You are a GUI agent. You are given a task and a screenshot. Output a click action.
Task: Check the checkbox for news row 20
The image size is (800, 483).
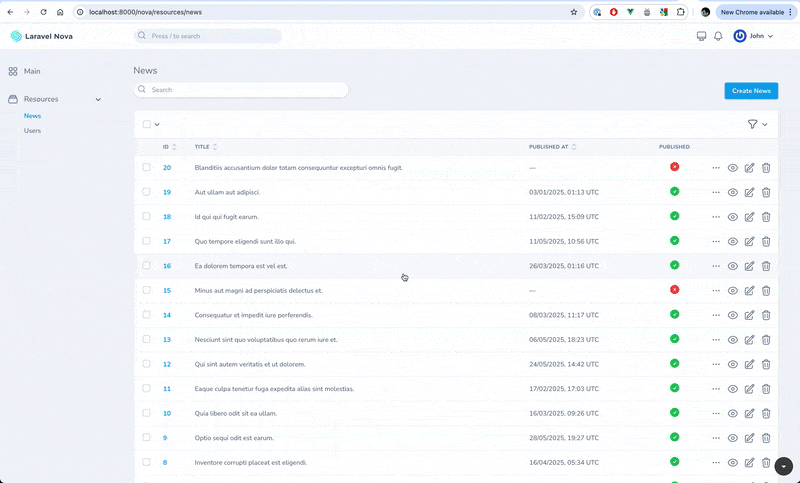pyautogui.click(x=146, y=168)
